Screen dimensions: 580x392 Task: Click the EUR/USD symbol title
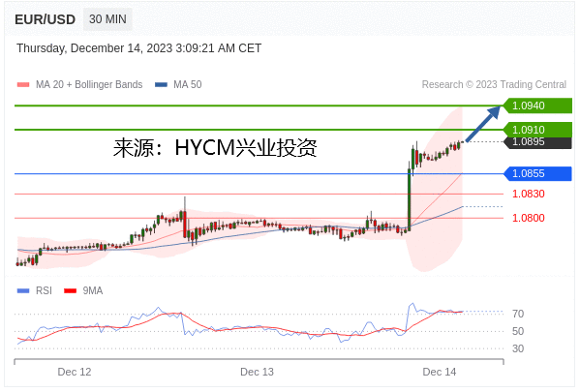coord(46,19)
